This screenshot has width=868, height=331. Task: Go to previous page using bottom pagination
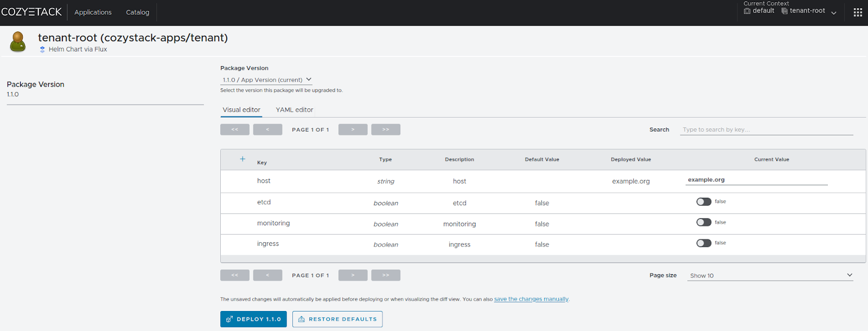[267, 275]
